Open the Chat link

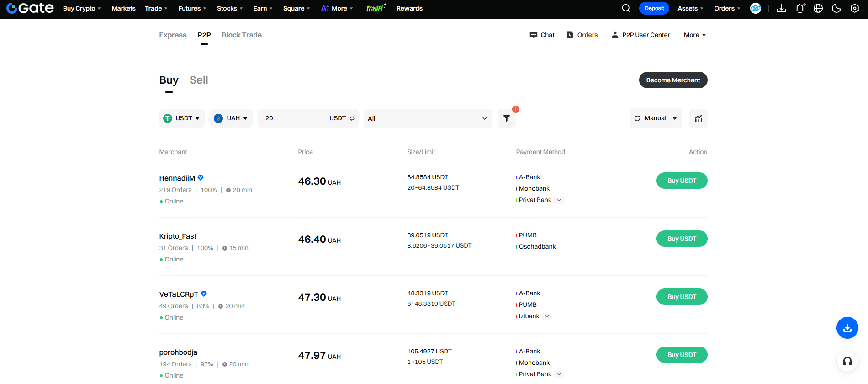(x=542, y=35)
